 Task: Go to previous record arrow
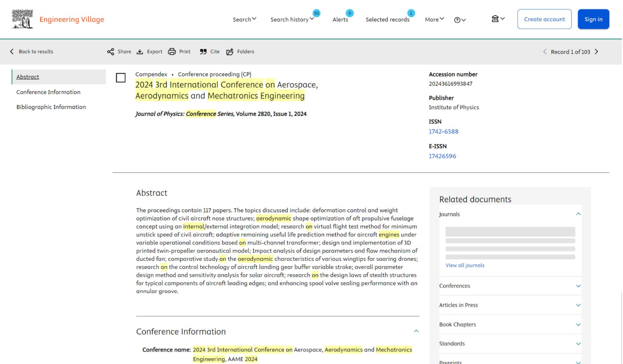click(545, 52)
